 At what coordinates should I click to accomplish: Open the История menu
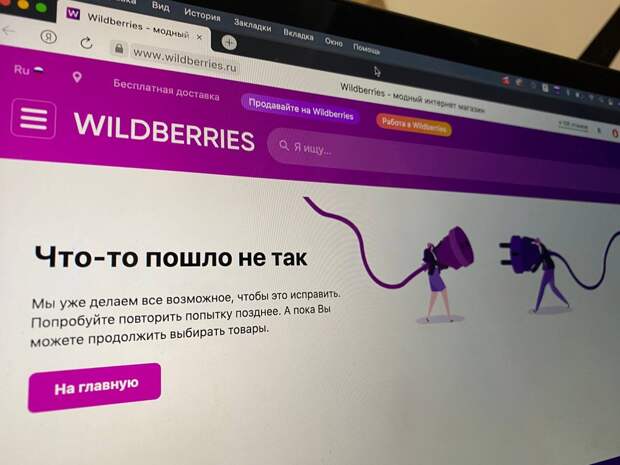[202, 15]
